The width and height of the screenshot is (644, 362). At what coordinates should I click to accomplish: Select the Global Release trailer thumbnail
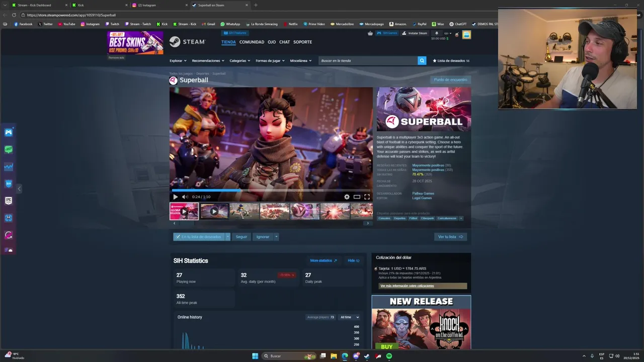tap(184, 211)
